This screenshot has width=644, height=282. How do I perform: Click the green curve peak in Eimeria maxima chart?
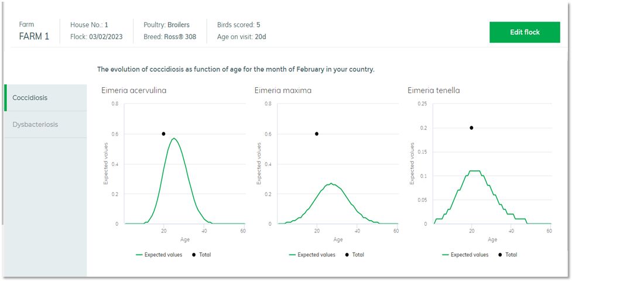(x=331, y=184)
